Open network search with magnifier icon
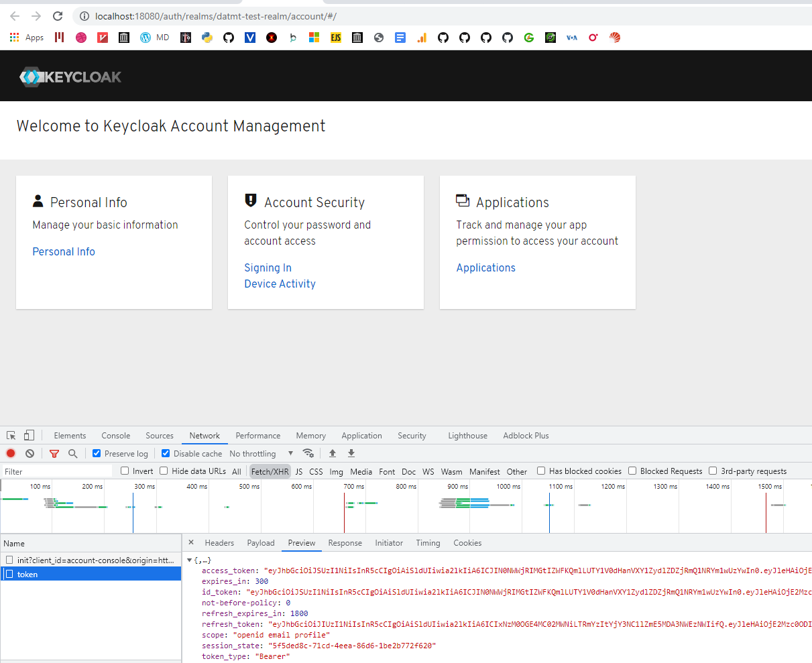Image resolution: width=812 pixels, height=663 pixels. coord(73,453)
